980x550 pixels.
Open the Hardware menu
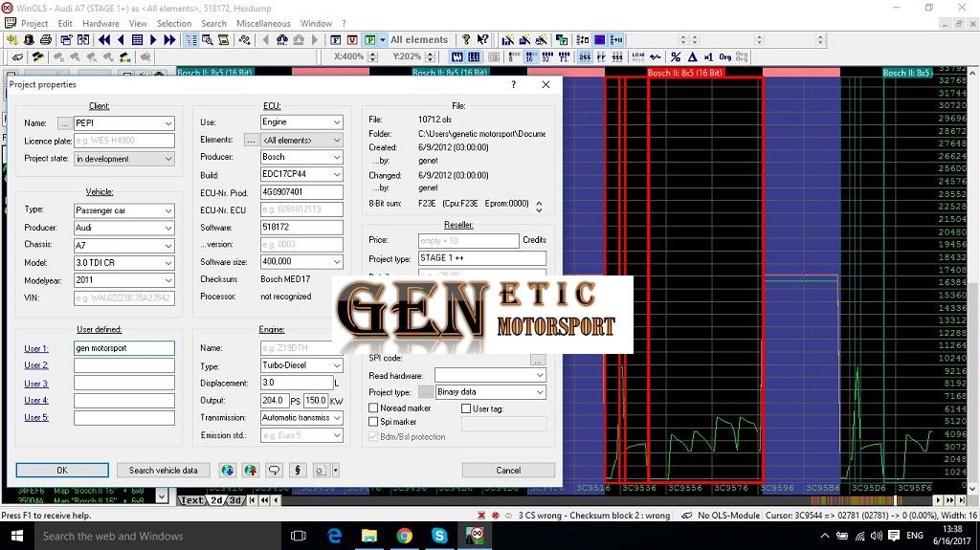click(x=100, y=23)
